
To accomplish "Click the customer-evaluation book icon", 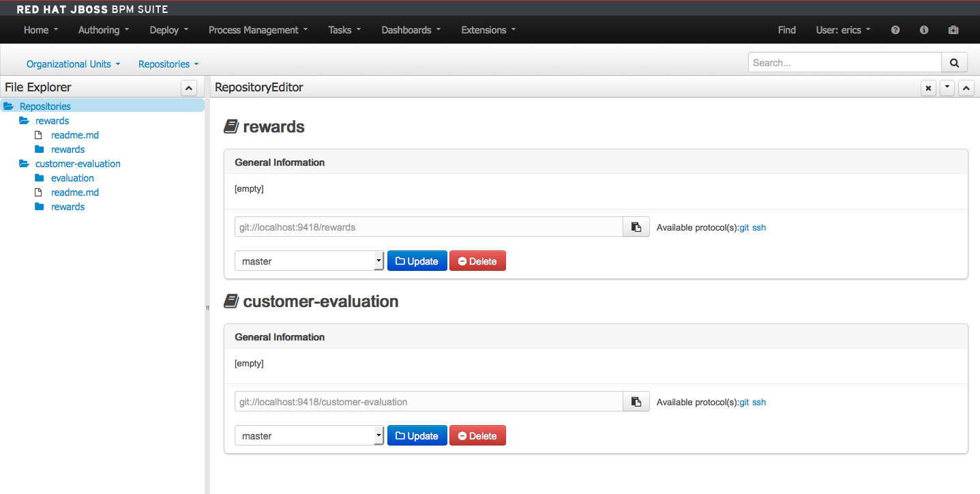I will pos(232,301).
